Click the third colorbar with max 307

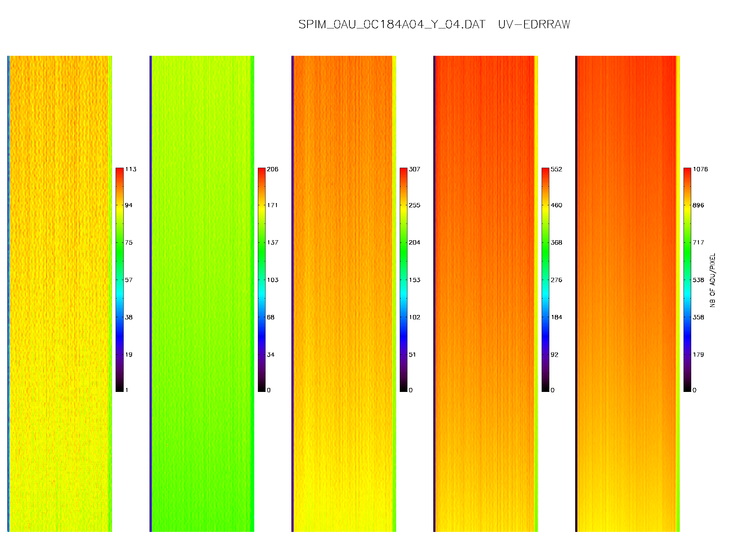(x=403, y=280)
